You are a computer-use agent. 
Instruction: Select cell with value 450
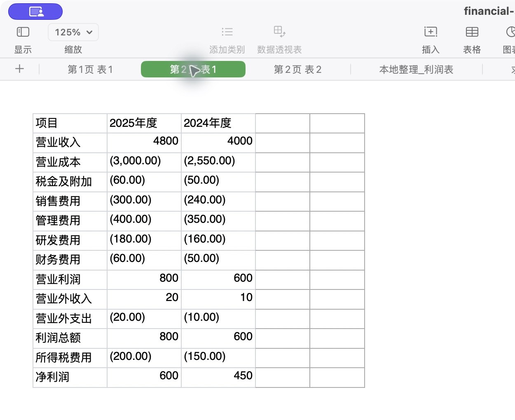[x=218, y=378]
